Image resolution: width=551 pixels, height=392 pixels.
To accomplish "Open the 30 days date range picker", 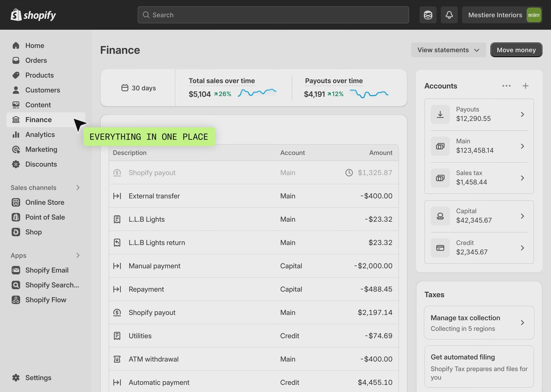I will pos(138,88).
